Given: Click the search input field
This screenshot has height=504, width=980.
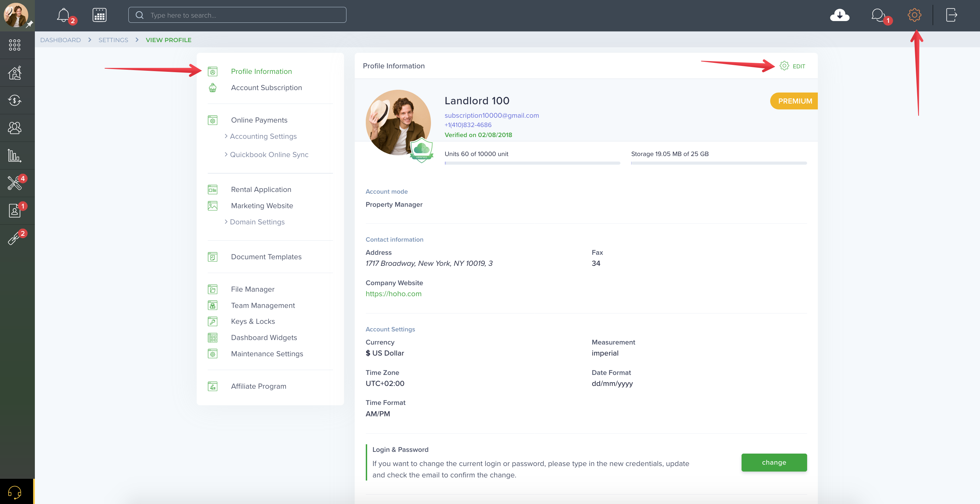Looking at the screenshot, I should point(237,15).
